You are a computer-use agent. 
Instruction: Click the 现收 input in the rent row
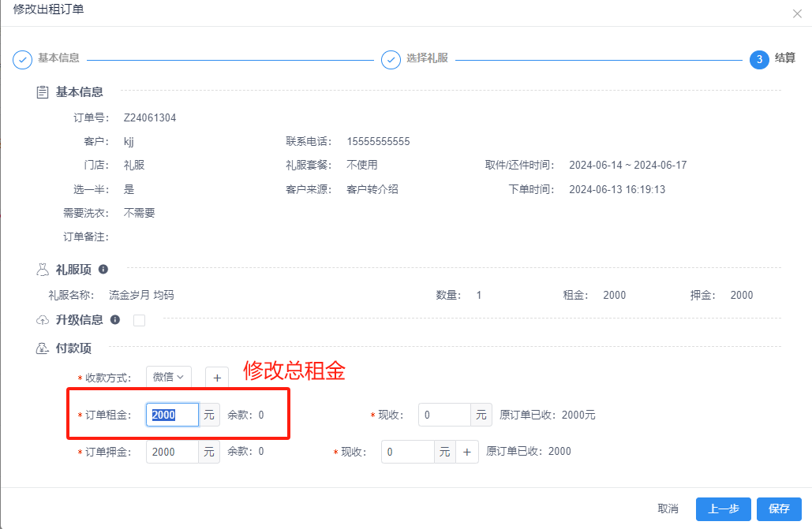click(443, 415)
